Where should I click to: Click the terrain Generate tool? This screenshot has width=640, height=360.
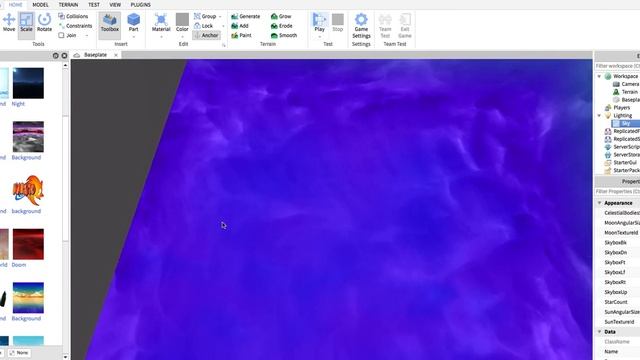point(246,16)
